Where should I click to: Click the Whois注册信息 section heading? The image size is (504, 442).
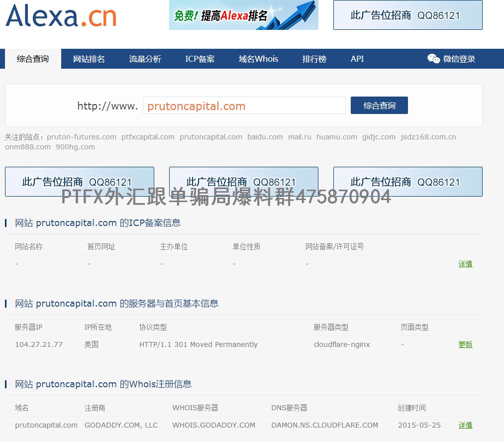(x=103, y=384)
